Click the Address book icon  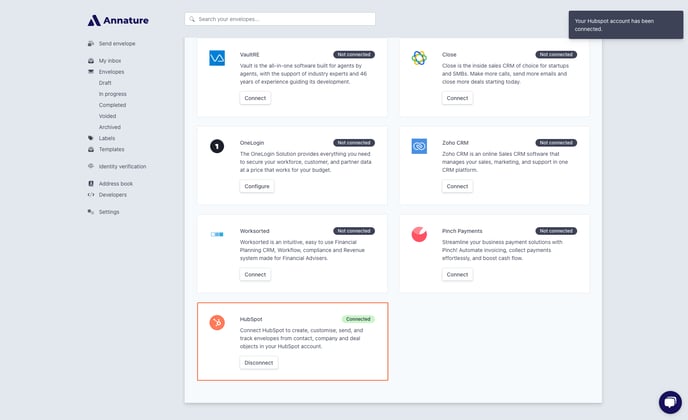tap(91, 183)
